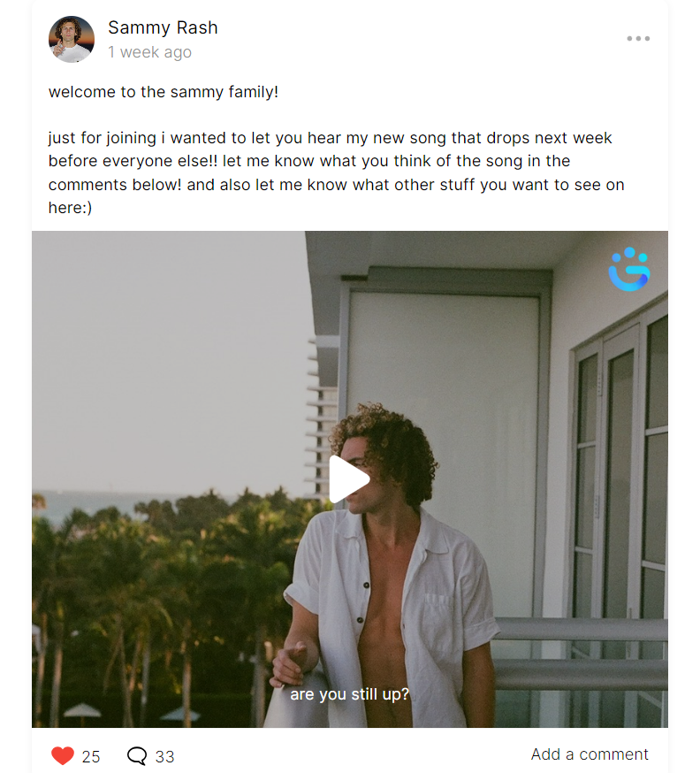Open the speech bubble comments icon
The width and height of the screenshot is (700, 773).
tap(137, 755)
